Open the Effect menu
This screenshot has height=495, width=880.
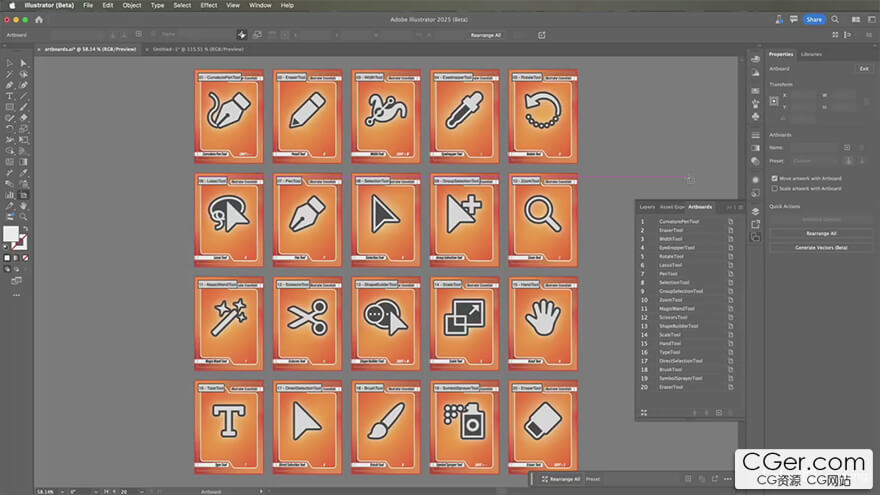click(208, 5)
